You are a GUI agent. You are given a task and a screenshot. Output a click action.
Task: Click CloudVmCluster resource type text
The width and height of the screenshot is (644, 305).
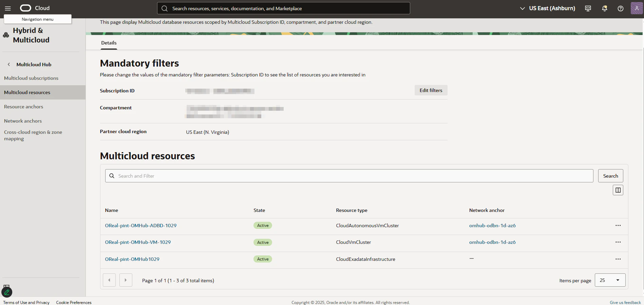[354, 242]
